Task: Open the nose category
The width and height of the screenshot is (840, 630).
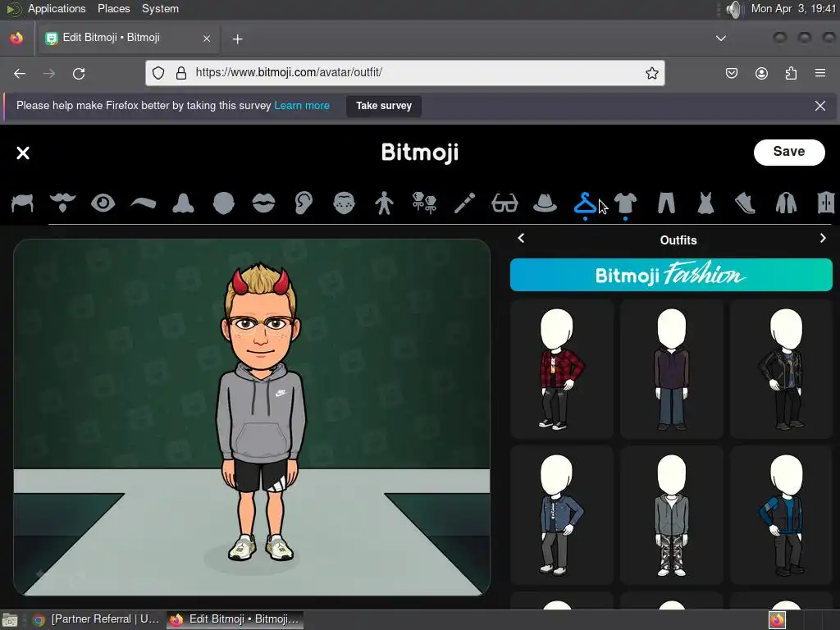Action: (x=183, y=203)
